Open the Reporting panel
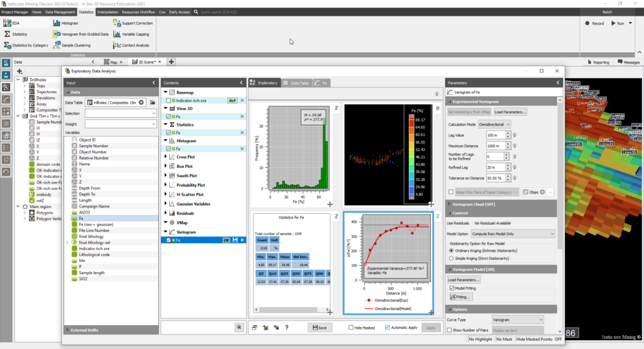 [598, 62]
